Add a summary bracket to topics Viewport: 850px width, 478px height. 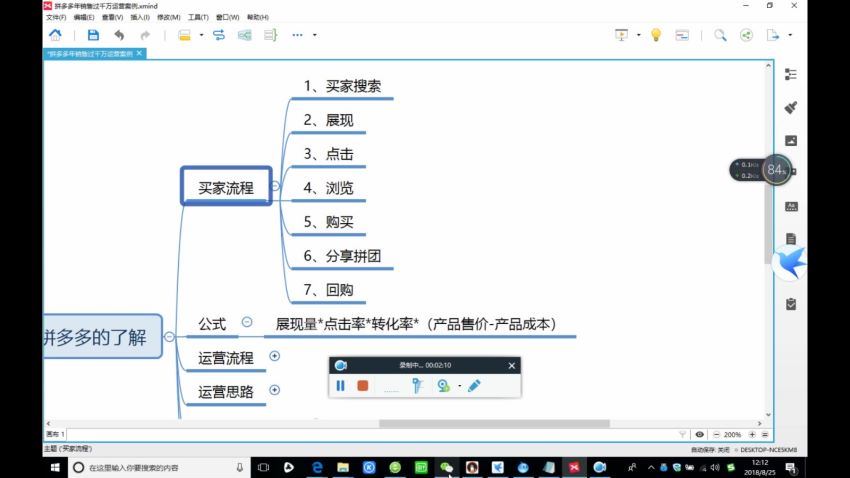coord(271,35)
